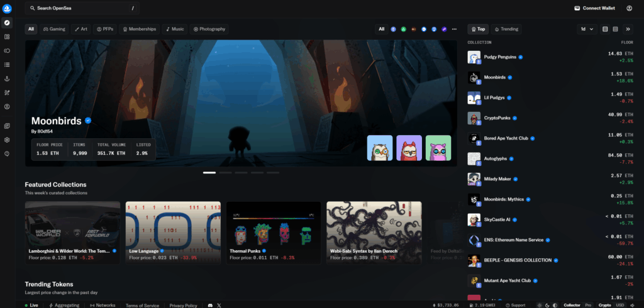Viewport: 644px width, 308px height.
Task: Open the OpenSea logo home icon
Action: pos(7,8)
